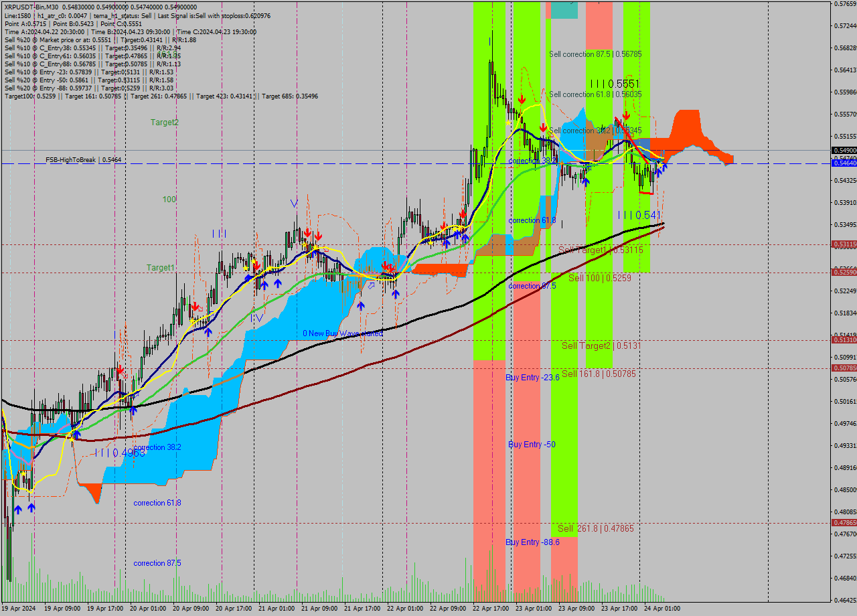Image resolution: width=857 pixels, height=616 pixels.
Task: Click the 0.5432 price axis label
Action: (845, 181)
